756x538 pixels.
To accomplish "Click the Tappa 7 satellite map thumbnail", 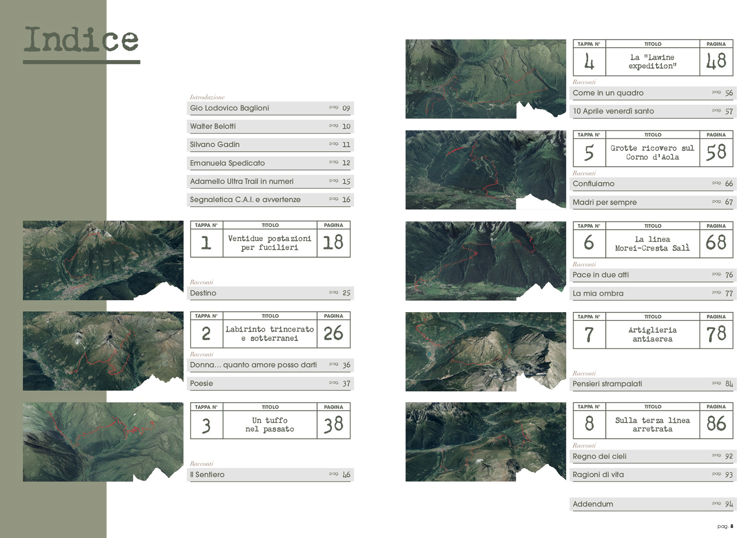I will point(485,352).
